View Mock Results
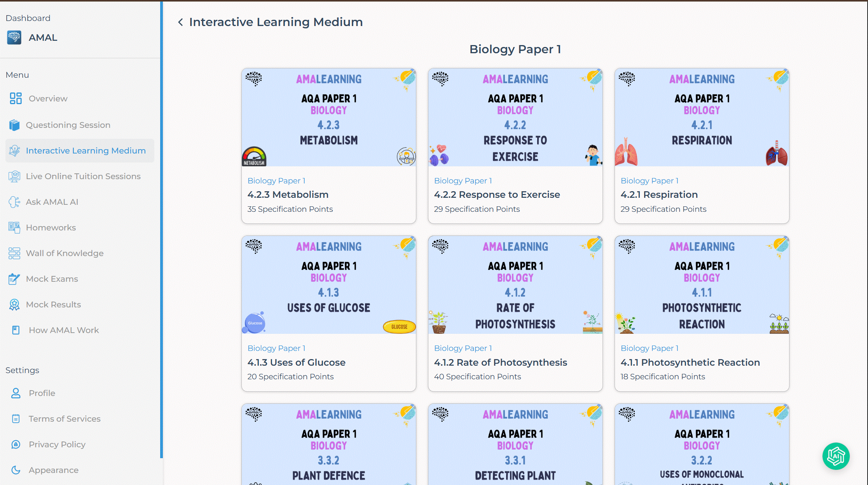This screenshot has height=485, width=868. [x=80, y=305]
